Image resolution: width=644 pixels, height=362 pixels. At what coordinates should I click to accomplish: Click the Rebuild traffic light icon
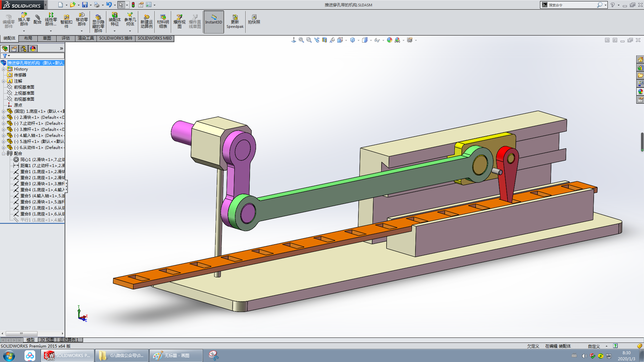tap(133, 5)
